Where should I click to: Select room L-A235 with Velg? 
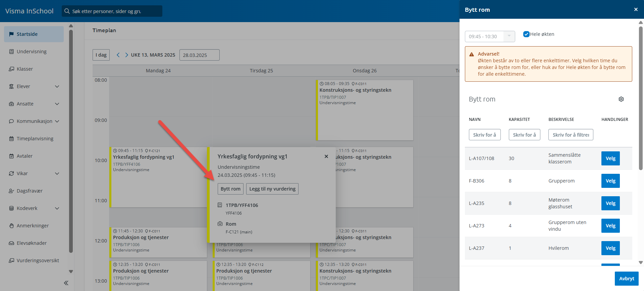tap(610, 203)
